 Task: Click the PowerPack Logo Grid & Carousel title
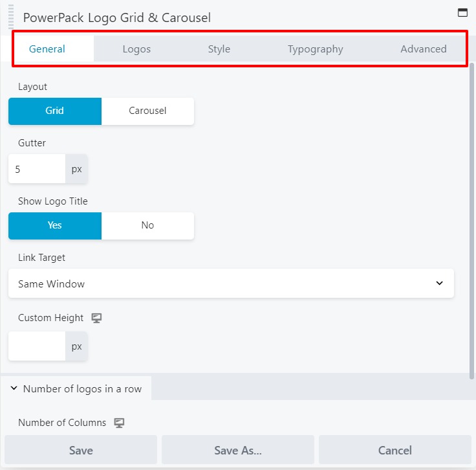pyautogui.click(x=117, y=18)
